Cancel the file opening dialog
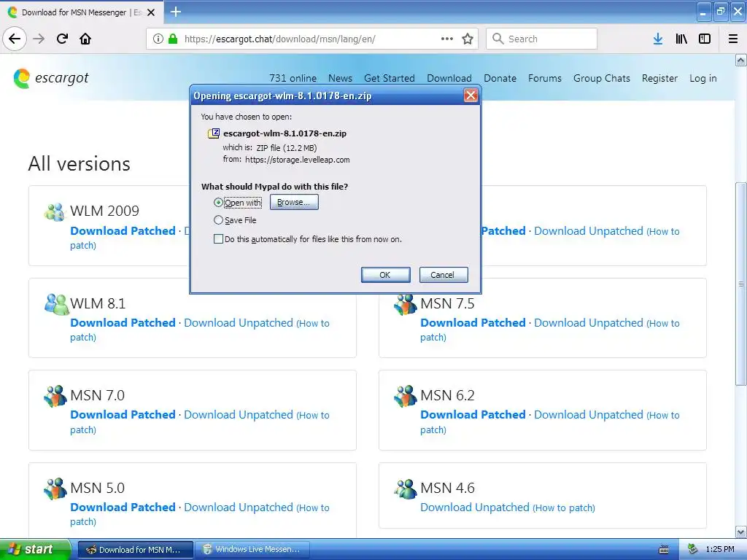This screenshot has height=560, width=747. 444,275
